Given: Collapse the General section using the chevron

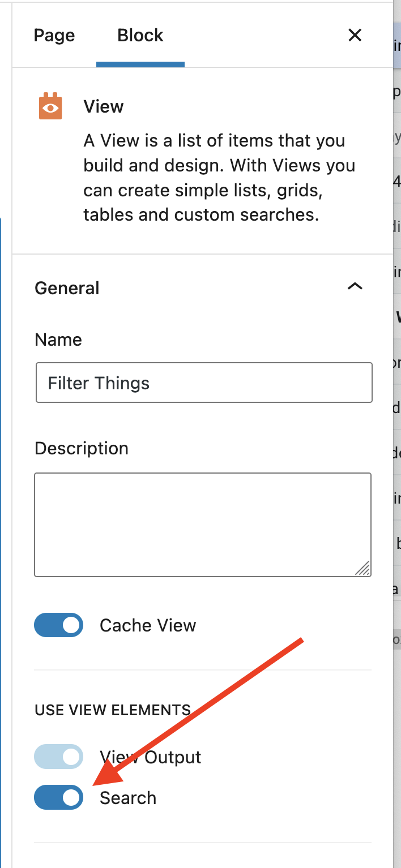Looking at the screenshot, I should pos(355,287).
